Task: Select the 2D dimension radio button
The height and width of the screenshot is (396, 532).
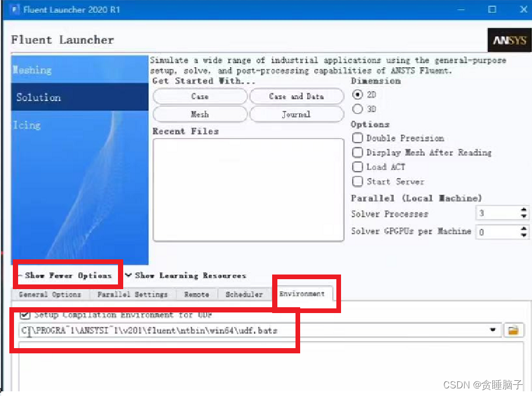Action: 358,95
